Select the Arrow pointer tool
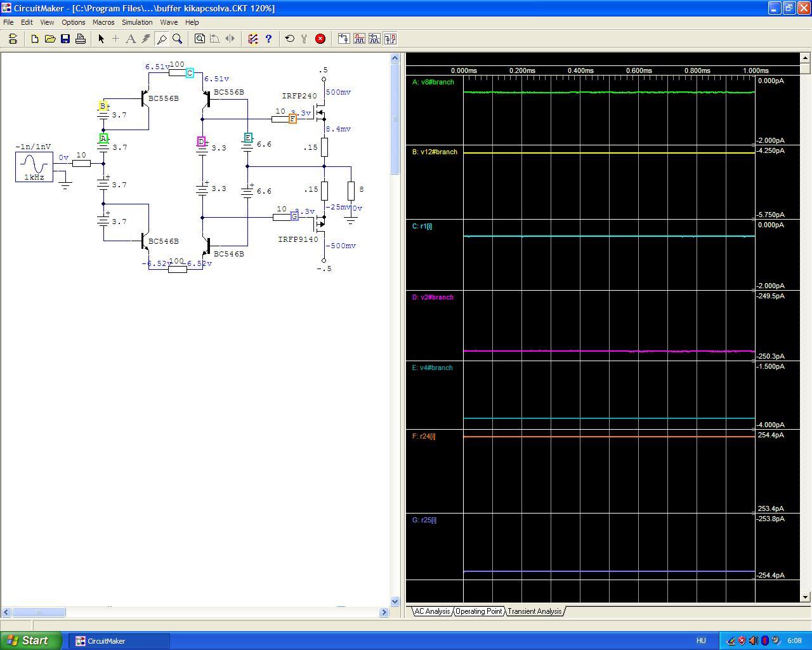812x650 pixels. [101, 39]
